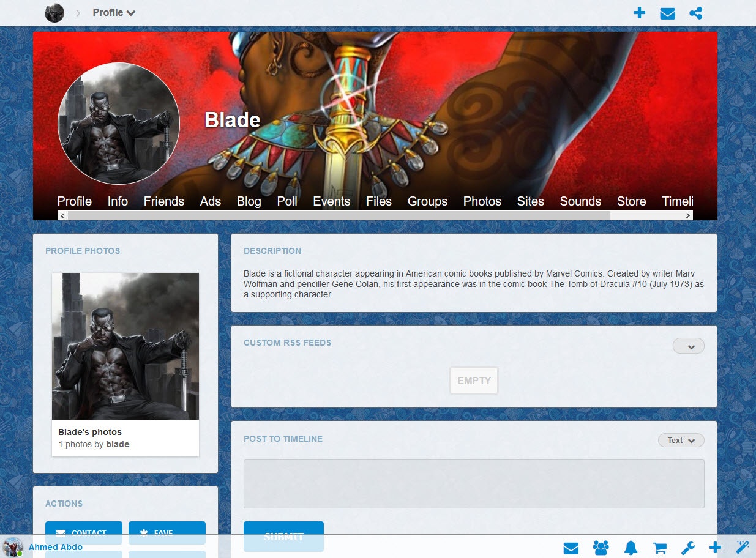756x558 pixels.
Task: Expand the Custom RSS Feeds chevron
Action: (688, 346)
